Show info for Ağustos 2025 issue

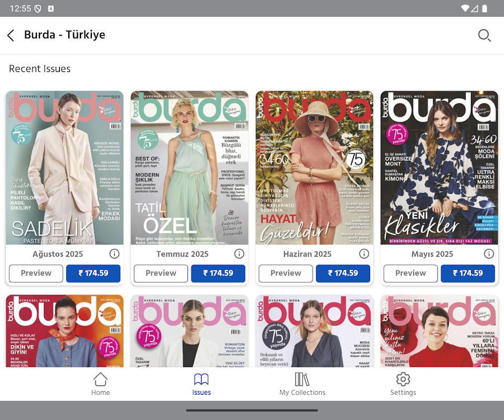[x=114, y=254]
